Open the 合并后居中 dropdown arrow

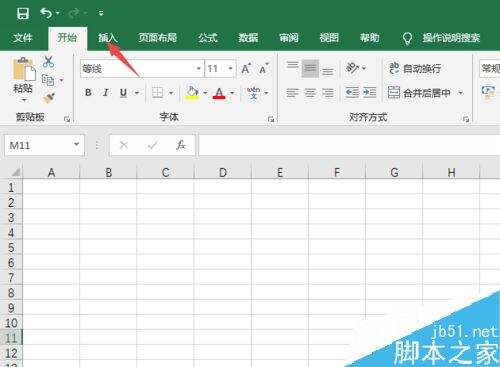[x=461, y=93]
